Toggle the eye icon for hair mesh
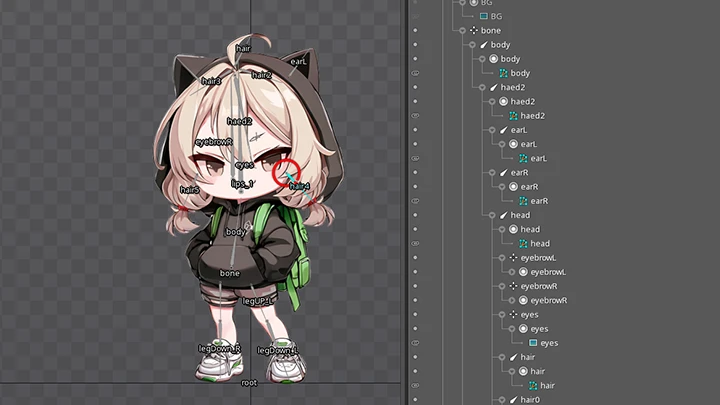 coord(415,385)
